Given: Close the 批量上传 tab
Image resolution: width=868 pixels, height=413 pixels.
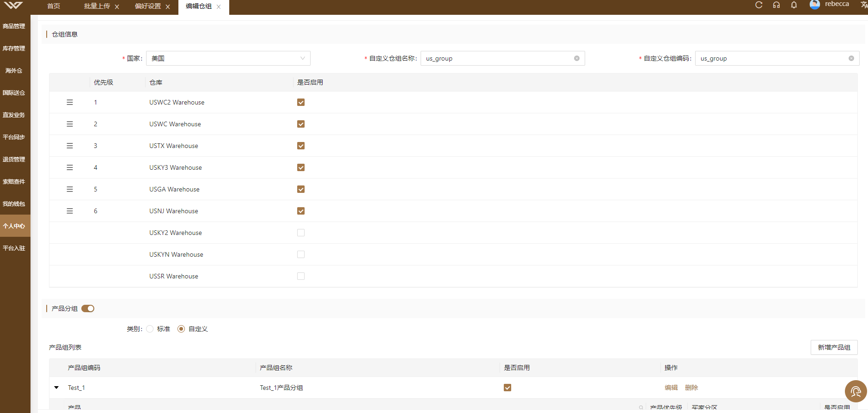Looking at the screenshot, I should click(117, 6).
